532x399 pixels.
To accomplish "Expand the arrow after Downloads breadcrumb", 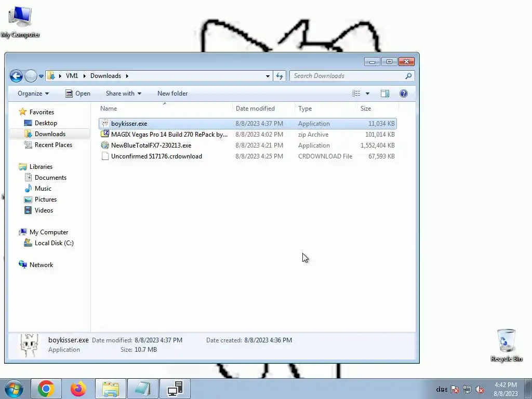I will pos(127,76).
